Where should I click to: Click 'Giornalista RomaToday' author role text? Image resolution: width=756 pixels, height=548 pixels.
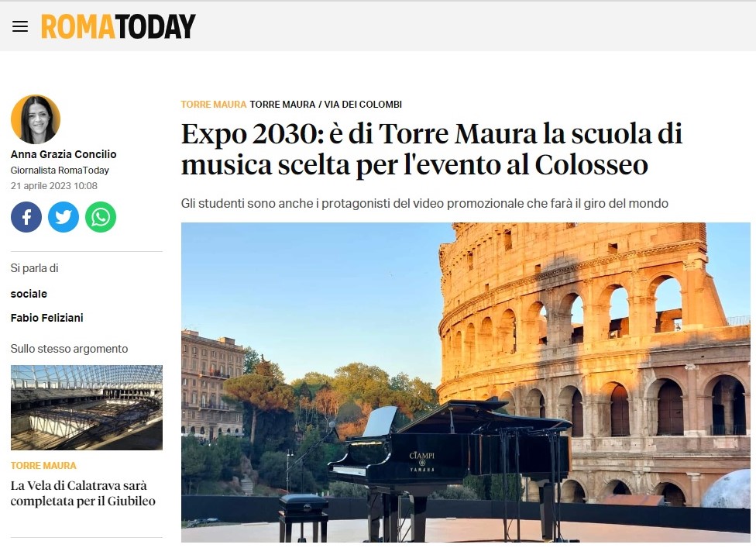[x=60, y=171]
